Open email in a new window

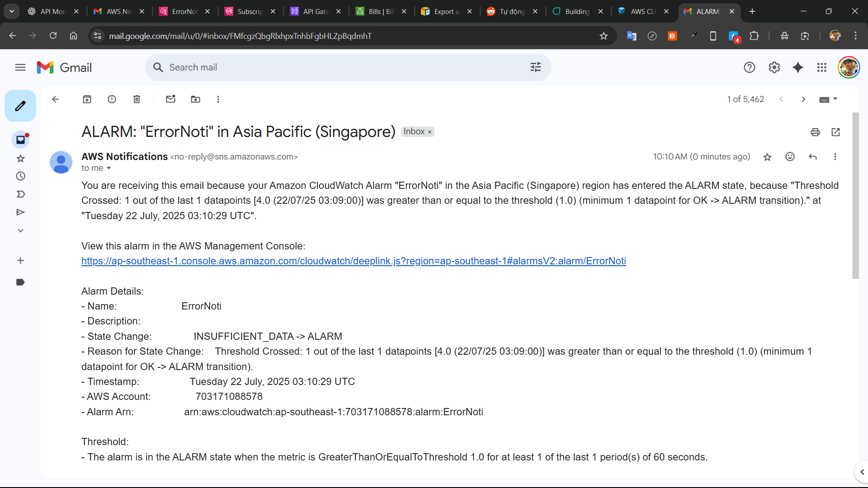pyautogui.click(x=835, y=132)
